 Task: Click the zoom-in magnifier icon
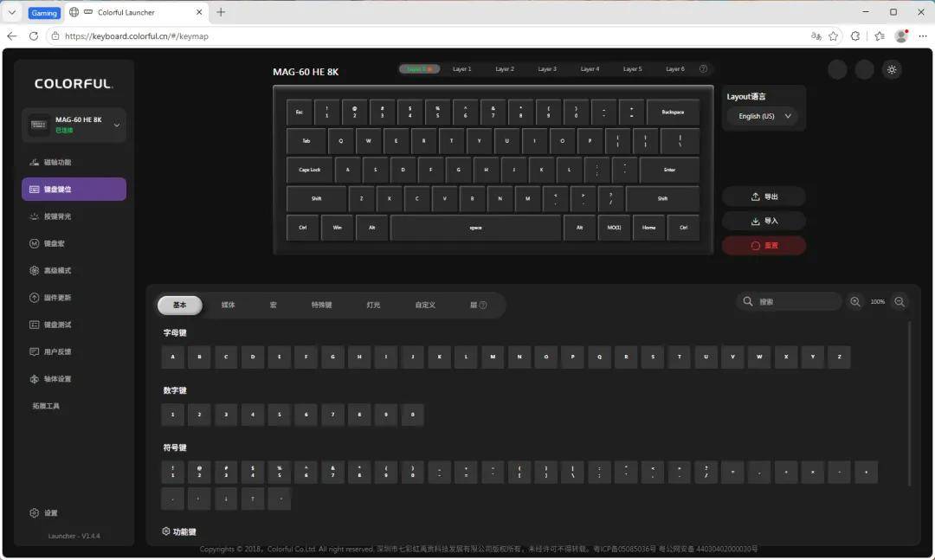(x=855, y=302)
